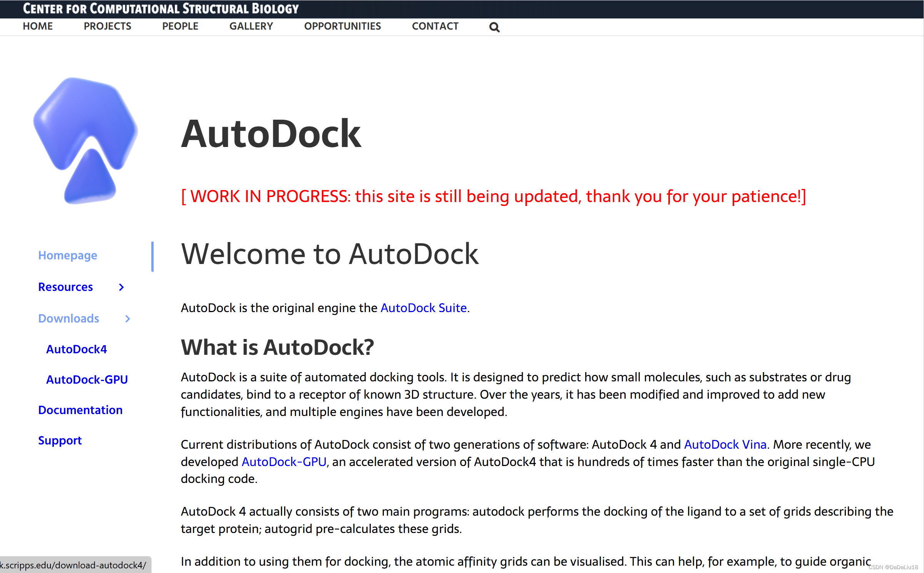Open the AutoDock-GPU sidebar link

click(x=87, y=379)
